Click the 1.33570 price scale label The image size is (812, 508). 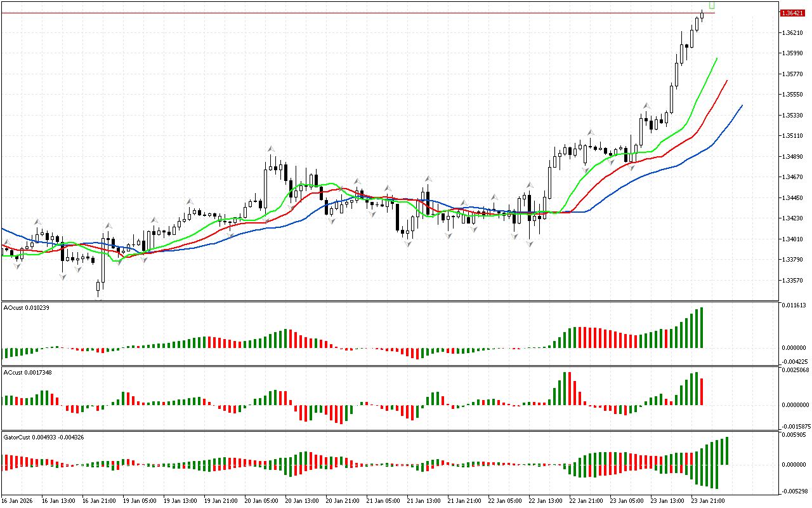click(x=792, y=280)
